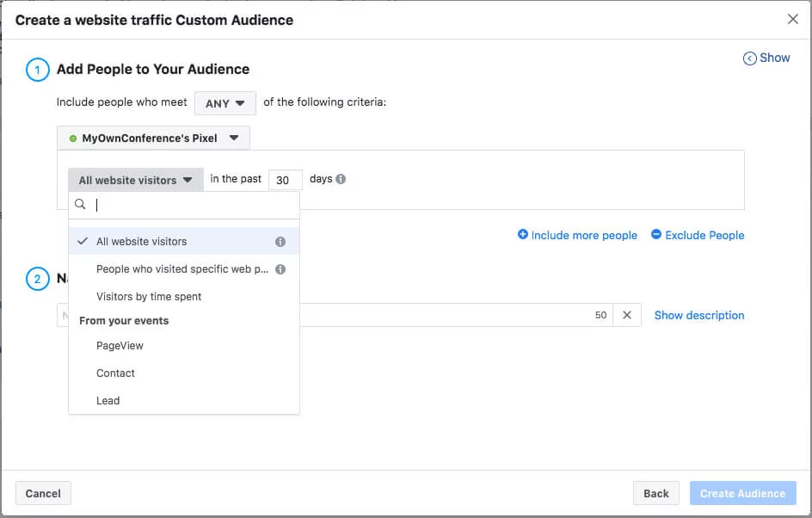
Task: Open the MyOwnConference's Pixel dropdown
Action: [x=153, y=138]
